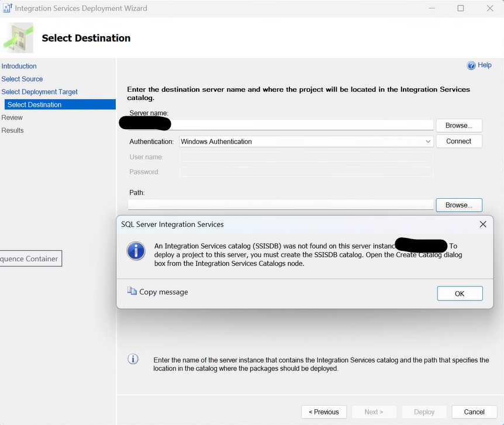Viewport: 504px width, 425px height.
Task: Click the Authentication dropdown arrow
Action: (x=428, y=141)
